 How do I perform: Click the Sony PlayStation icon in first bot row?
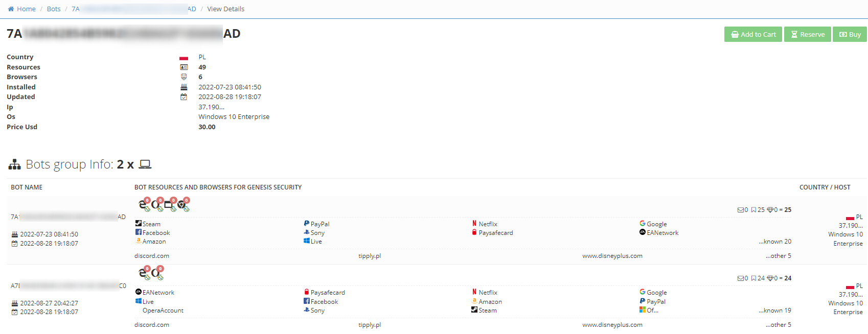point(306,232)
